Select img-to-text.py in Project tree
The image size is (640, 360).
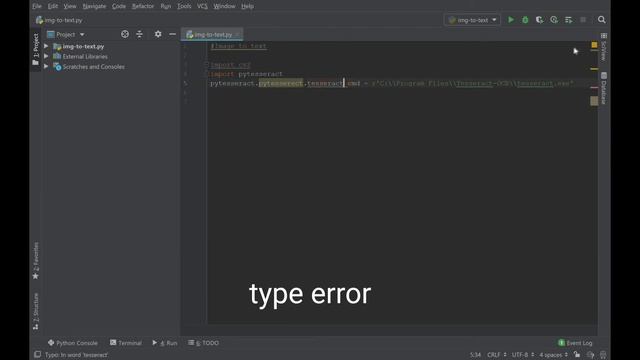pyautogui.click(x=83, y=46)
